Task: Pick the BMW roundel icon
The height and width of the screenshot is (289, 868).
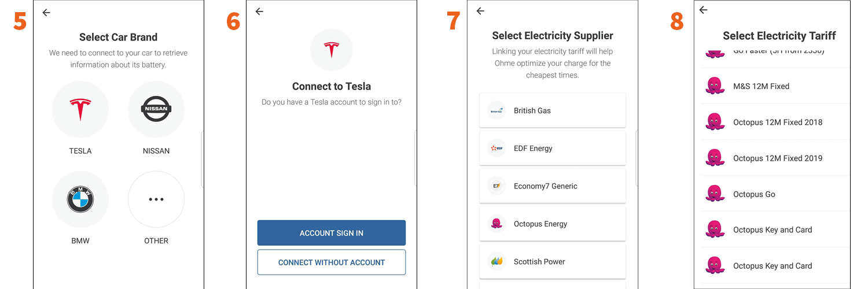Action: tap(80, 199)
